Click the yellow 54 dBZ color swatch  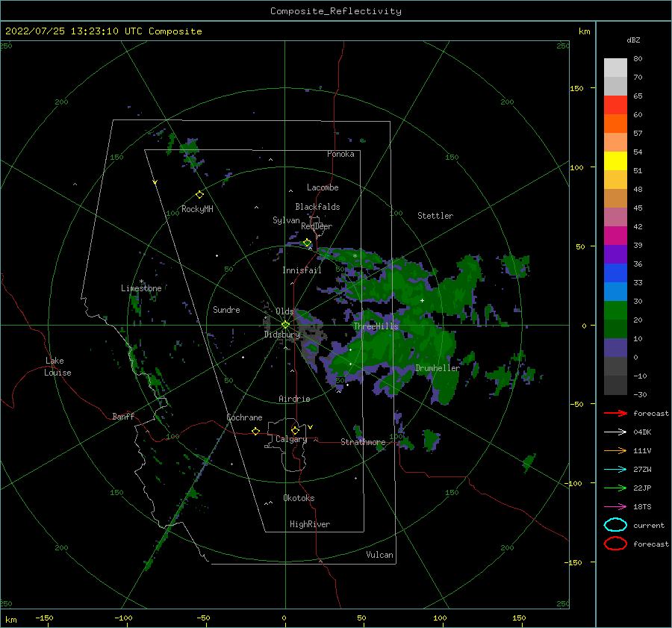pos(615,161)
